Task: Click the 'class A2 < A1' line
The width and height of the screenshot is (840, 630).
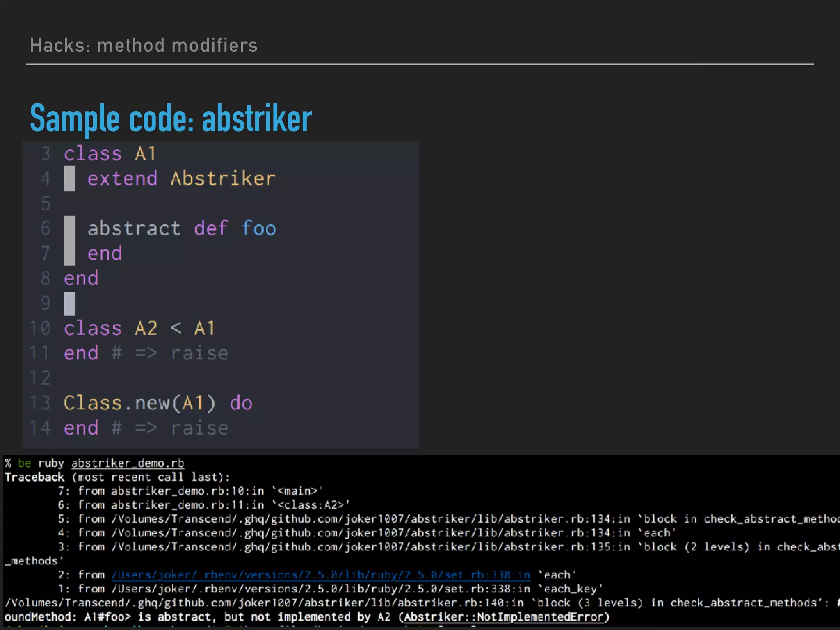Action: click(x=139, y=328)
